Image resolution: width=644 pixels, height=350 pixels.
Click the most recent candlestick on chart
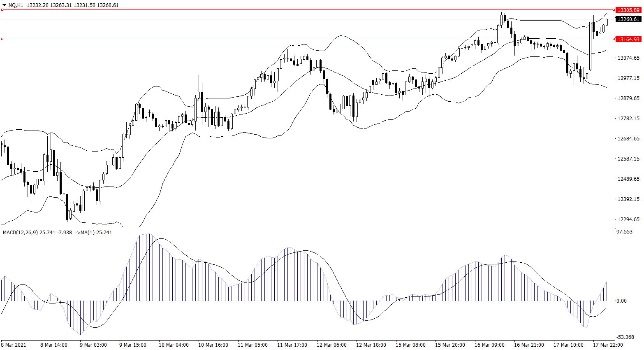pos(607,22)
